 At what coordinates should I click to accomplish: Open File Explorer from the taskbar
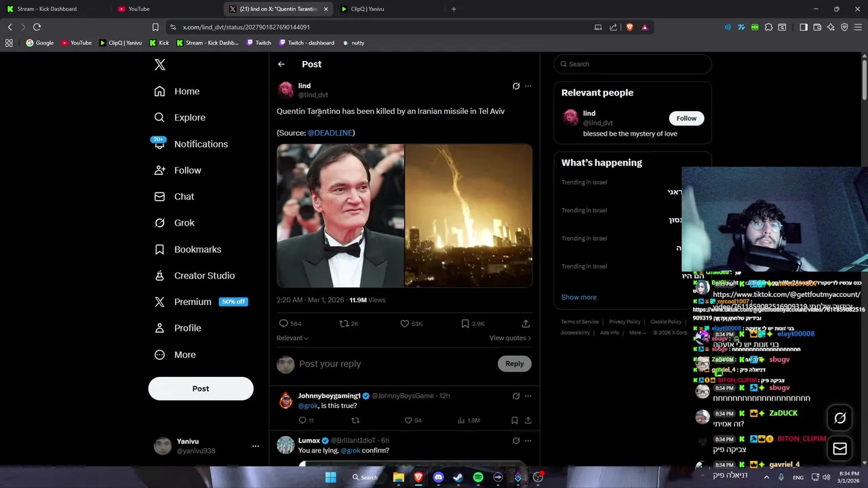(x=399, y=477)
